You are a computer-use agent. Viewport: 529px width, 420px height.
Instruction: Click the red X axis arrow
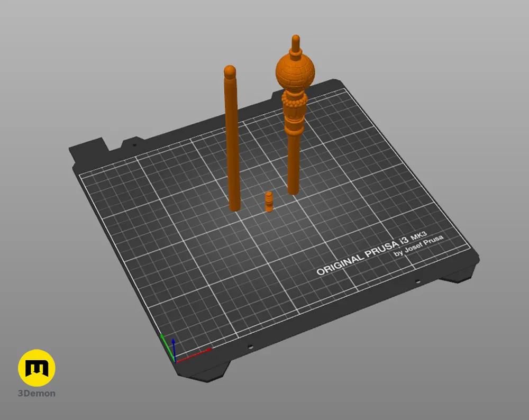(193, 355)
